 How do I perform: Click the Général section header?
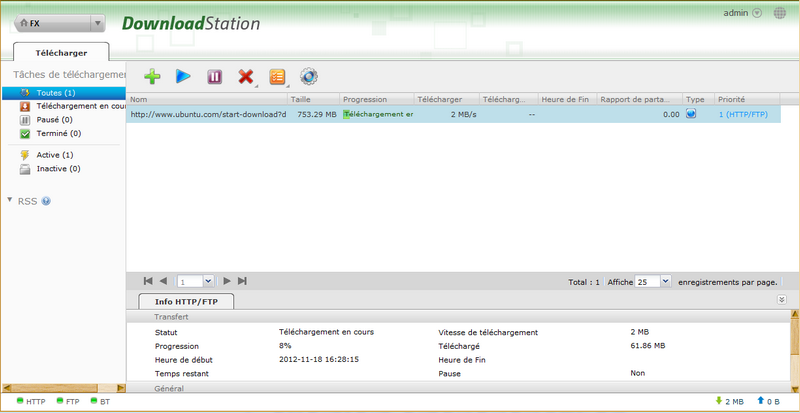[458, 388]
